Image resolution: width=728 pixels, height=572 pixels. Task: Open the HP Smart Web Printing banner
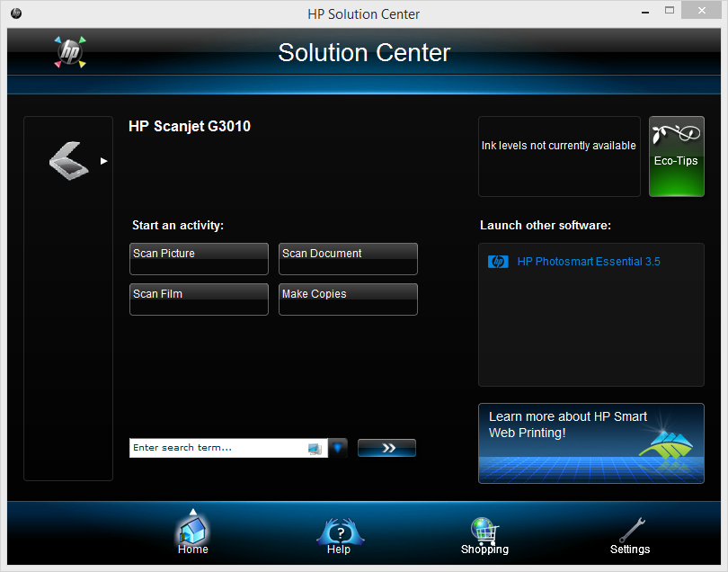tap(591, 443)
